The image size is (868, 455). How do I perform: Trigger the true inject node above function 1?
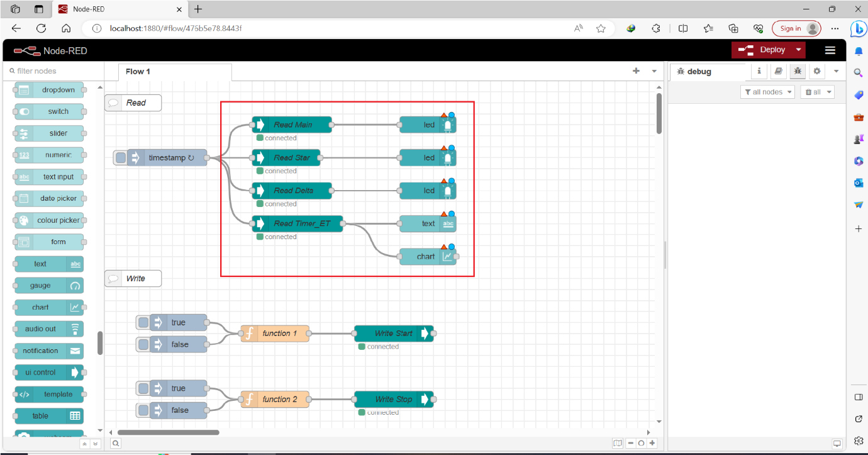[x=143, y=322]
